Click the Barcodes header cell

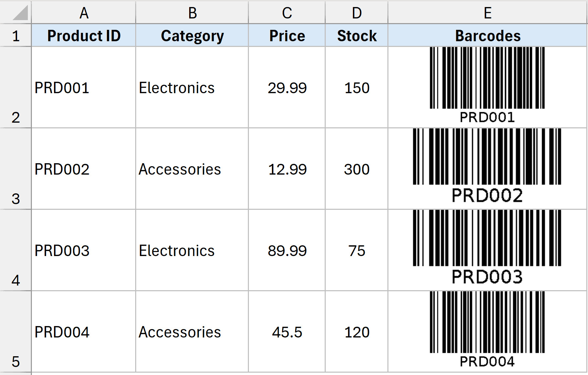click(x=487, y=36)
